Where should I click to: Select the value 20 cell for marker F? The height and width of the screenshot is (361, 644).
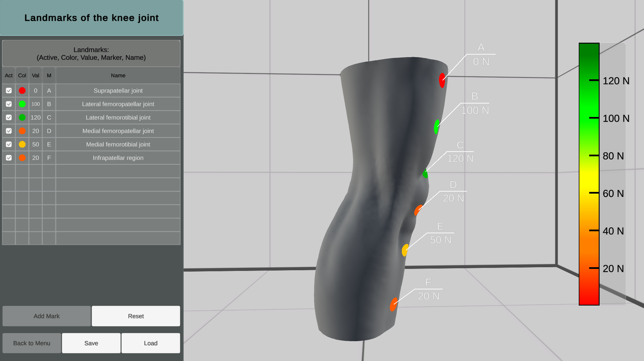(36, 158)
